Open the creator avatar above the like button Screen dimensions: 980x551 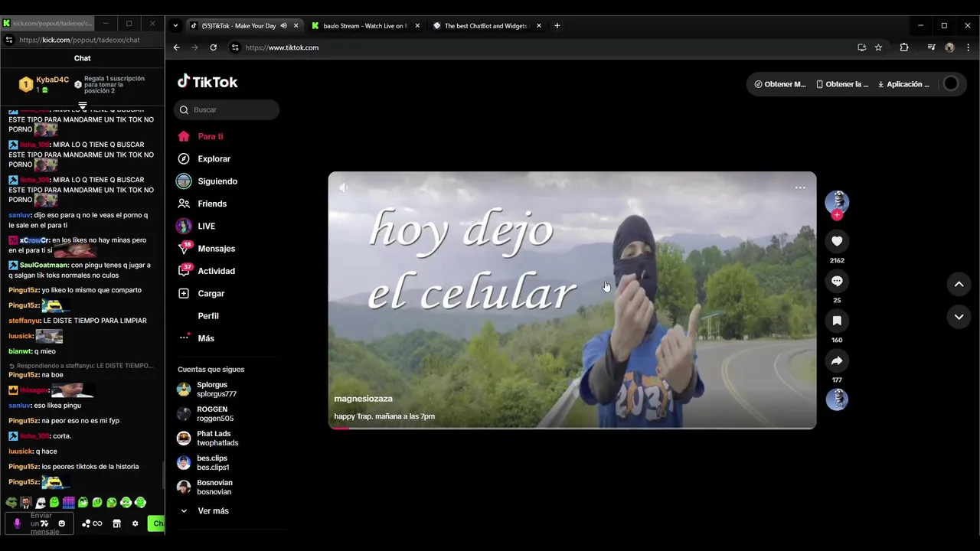[x=837, y=201]
